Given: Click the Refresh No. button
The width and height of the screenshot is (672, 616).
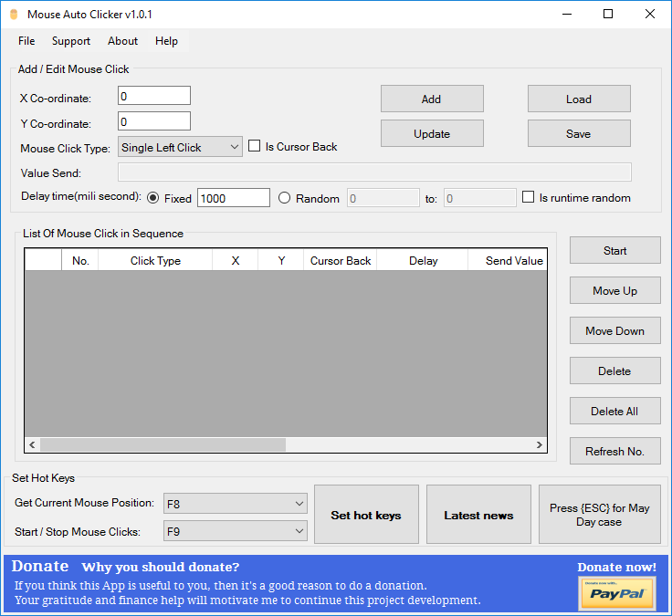Looking at the screenshot, I should pos(615,451).
